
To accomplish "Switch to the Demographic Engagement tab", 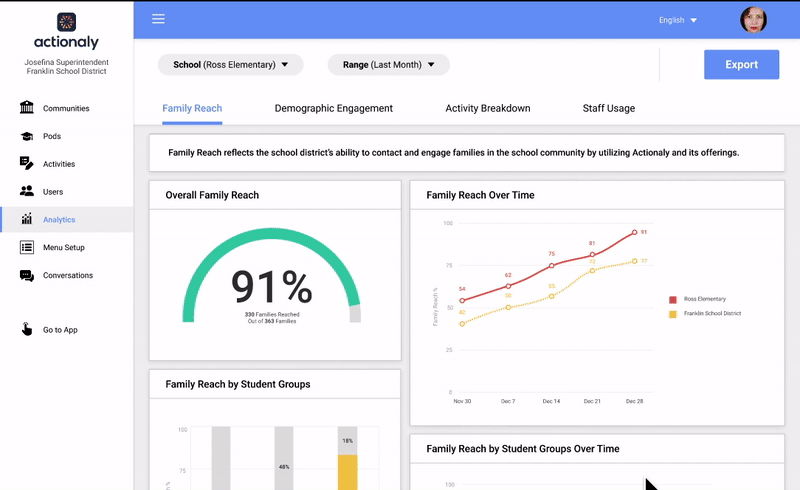I will 334,108.
